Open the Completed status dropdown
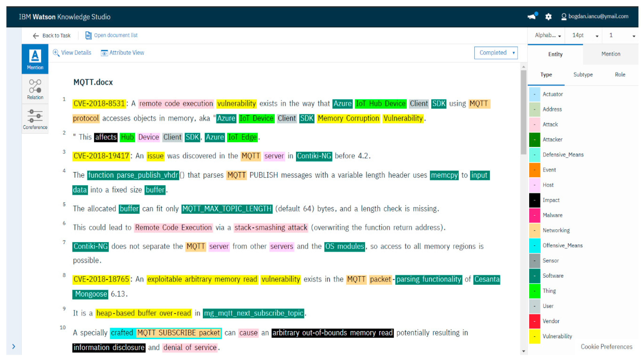The height and width of the screenshot is (362, 644). 496,53
